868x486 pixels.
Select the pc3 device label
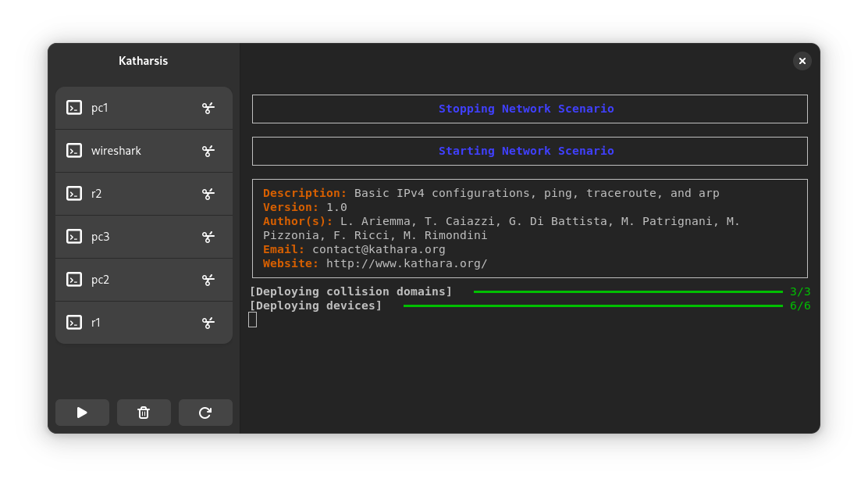pyautogui.click(x=100, y=238)
